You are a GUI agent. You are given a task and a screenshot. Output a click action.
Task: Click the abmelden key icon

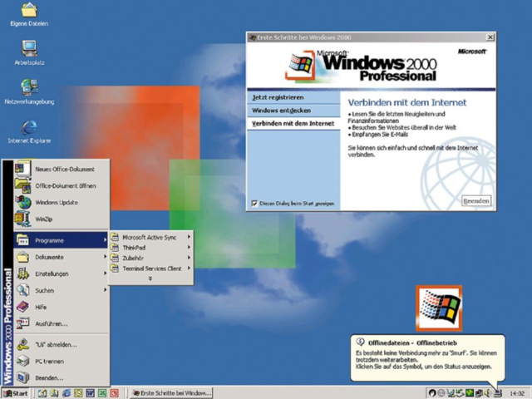tap(22, 344)
